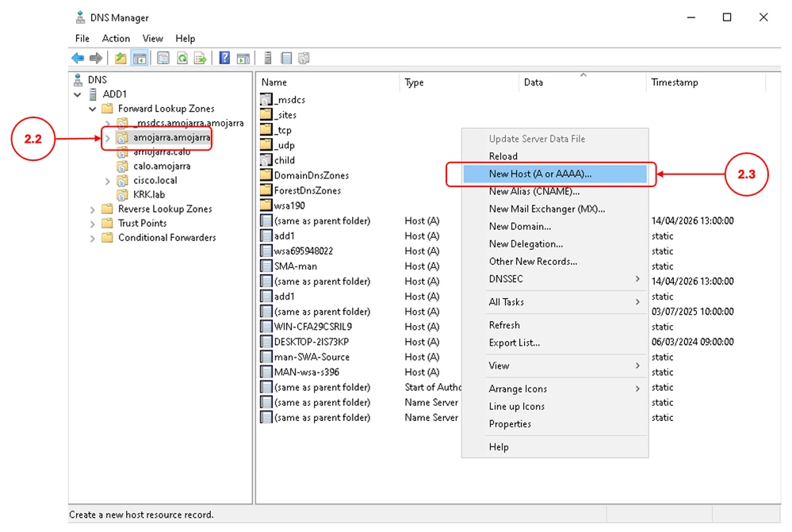Open Properties from context menu
Image resolution: width=792 pixels, height=532 pixels.
(555, 424)
